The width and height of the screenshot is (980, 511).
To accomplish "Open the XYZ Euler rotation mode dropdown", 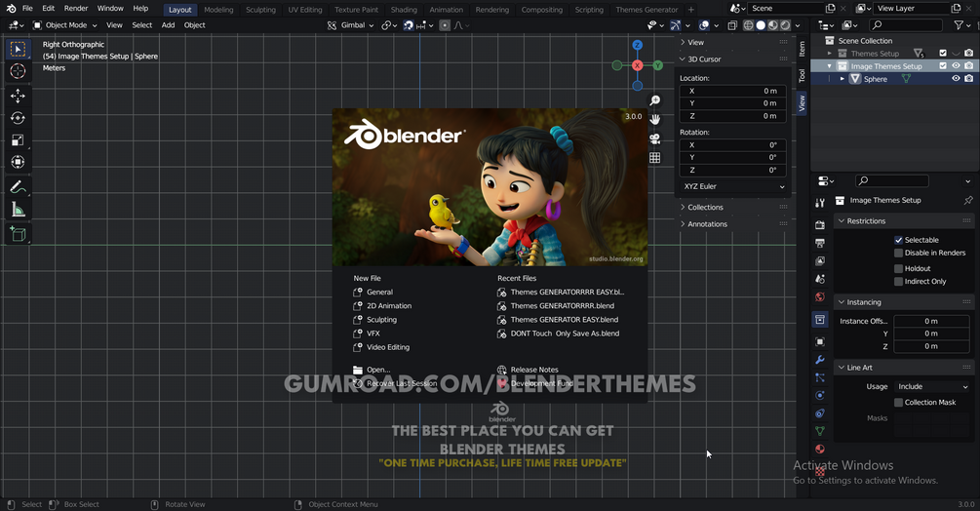I will point(733,187).
